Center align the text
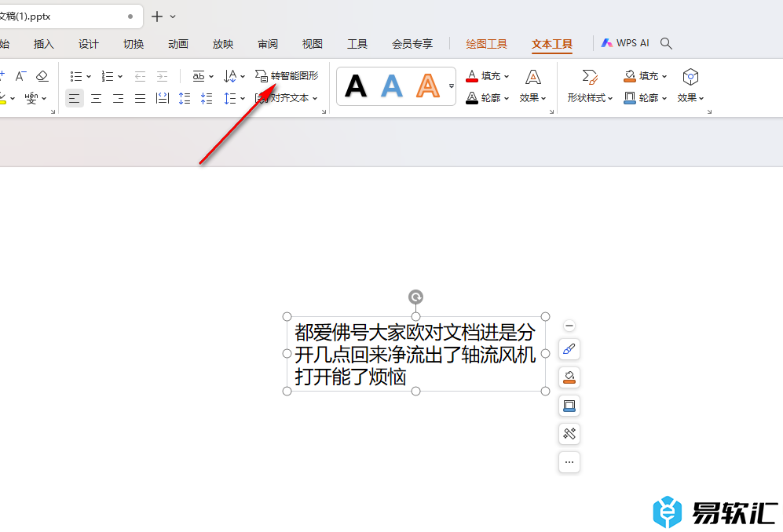 [97, 98]
